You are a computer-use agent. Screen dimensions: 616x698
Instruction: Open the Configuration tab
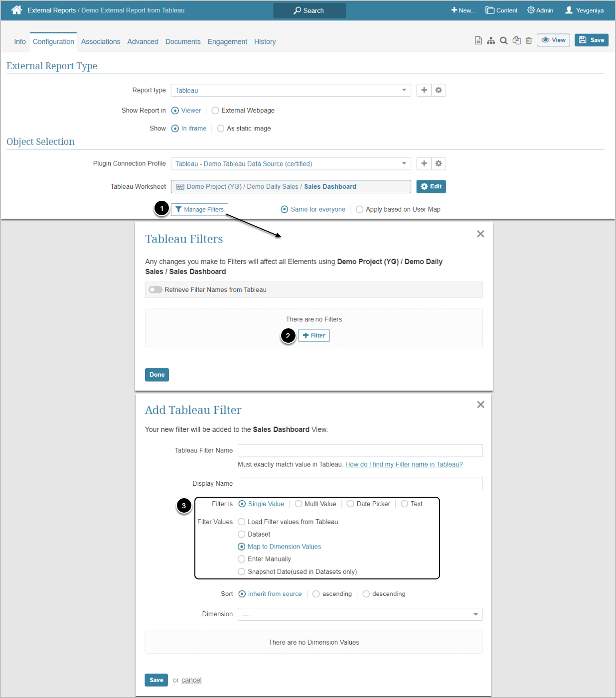point(53,42)
